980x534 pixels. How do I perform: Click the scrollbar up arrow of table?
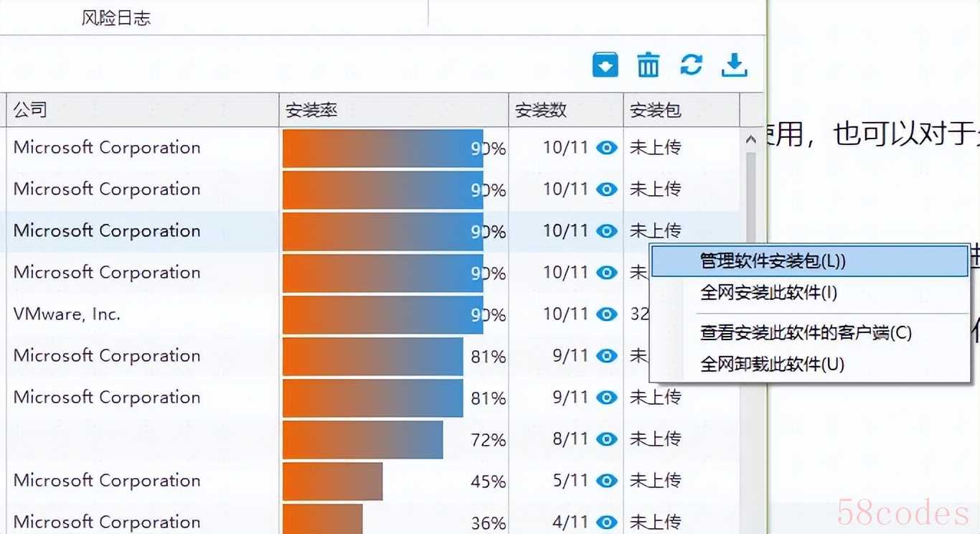point(751,140)
